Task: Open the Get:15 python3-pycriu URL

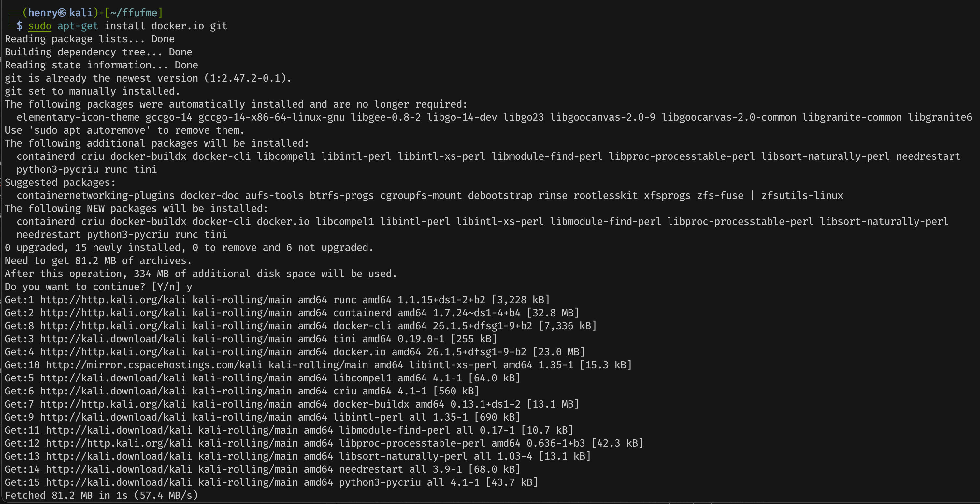Action: (x=119, y=482)
